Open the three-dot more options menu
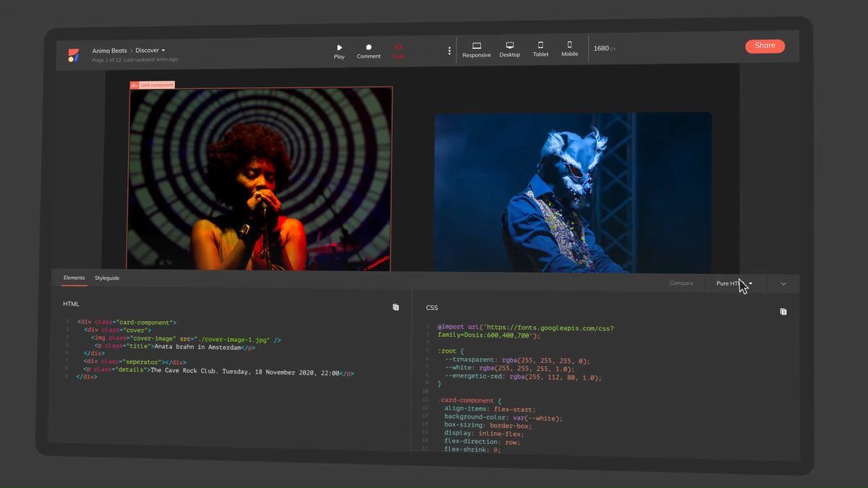Screen dimensions: 868x488 click(449, 51)
